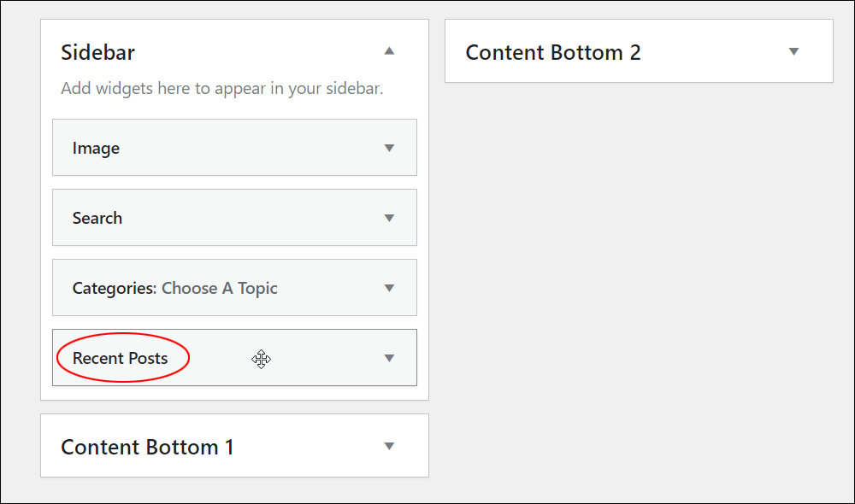Open the Recent Posts widget dropdown arrow

click(x=389, y=358)
